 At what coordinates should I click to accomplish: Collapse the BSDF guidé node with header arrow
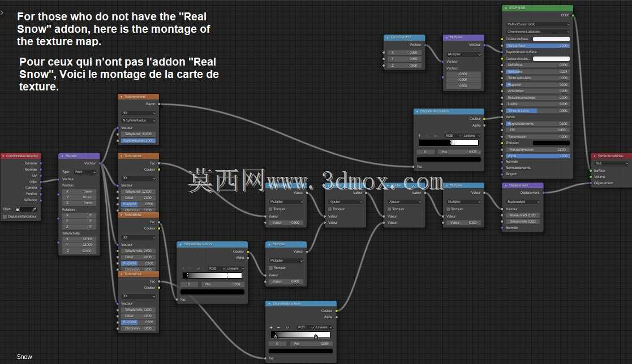pos(506,8)
